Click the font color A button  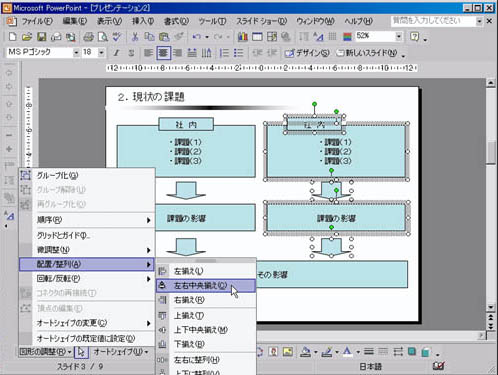(347, 352)
